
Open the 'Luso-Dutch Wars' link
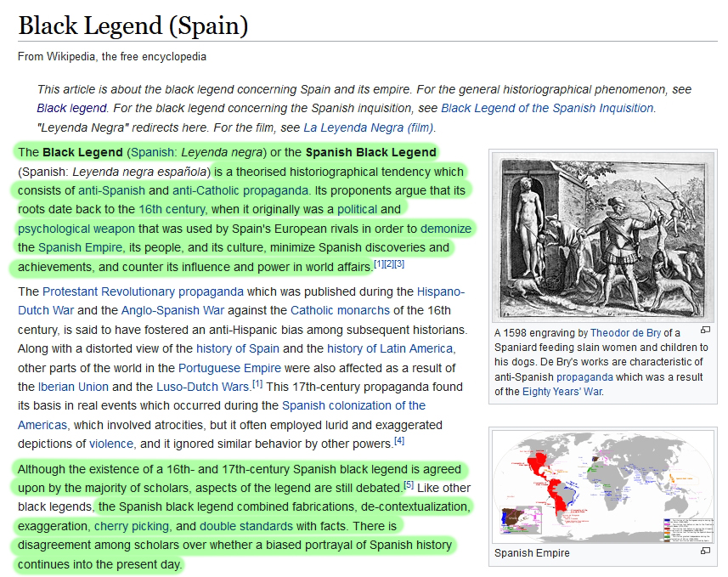click(203, 387)
